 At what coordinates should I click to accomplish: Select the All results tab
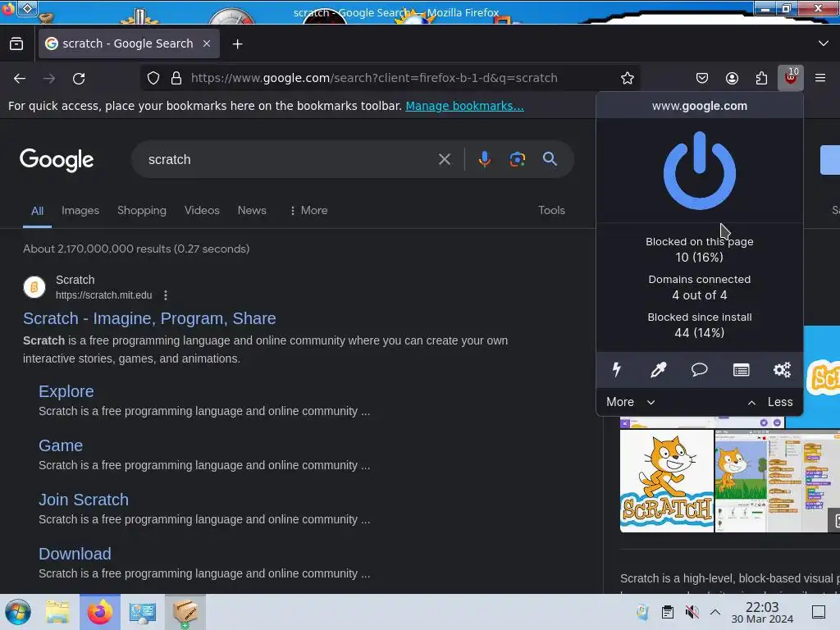coord(37,211)
